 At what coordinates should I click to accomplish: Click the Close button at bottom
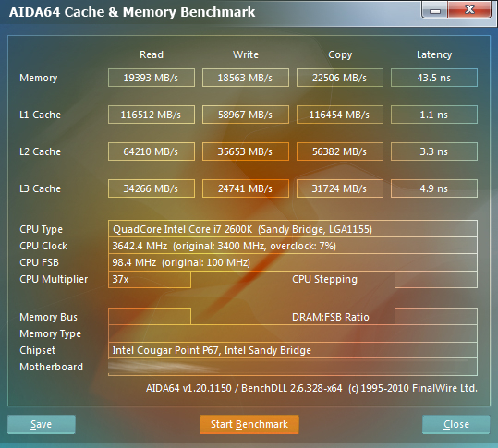456,424
